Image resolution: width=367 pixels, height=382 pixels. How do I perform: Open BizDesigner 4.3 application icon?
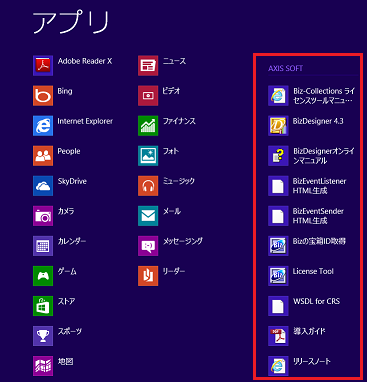(x=278, y=126)
